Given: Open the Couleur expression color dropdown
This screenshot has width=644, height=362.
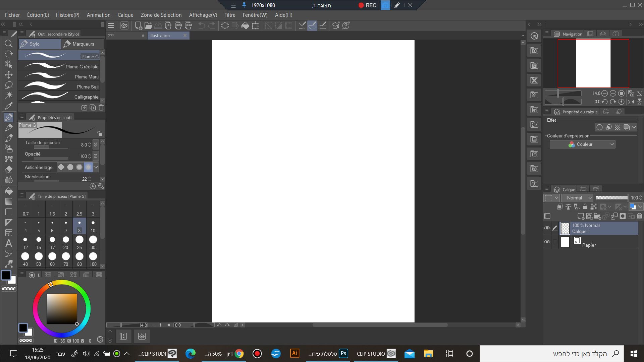Looking at the screenshot, I should point(582,144).
